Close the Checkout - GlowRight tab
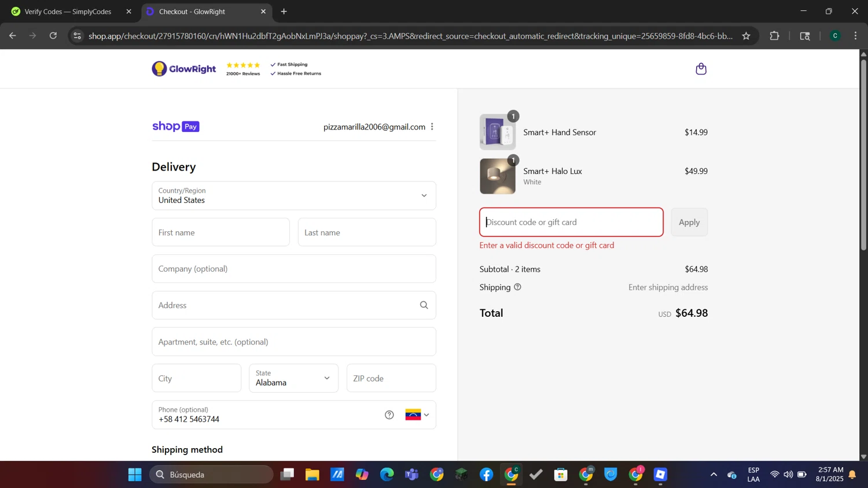This screenshot has width=868, height=488. (263, 12)
